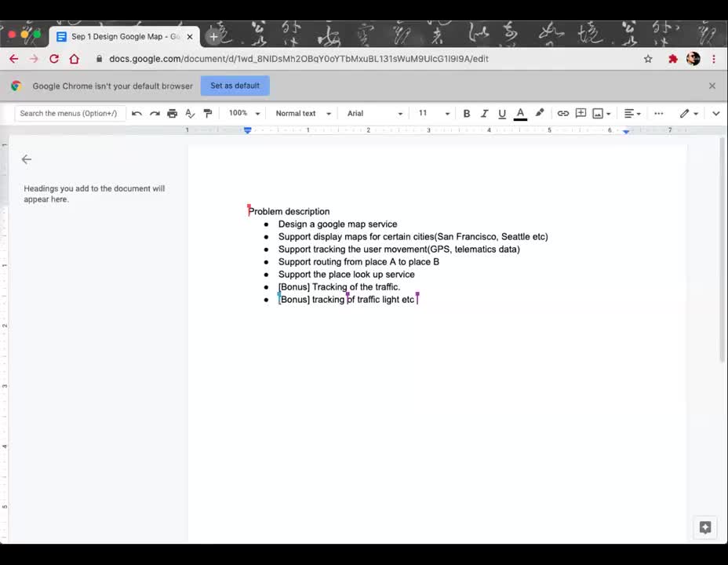Click the Search the menus field
Screen dimensions: 728x565
[x=70, y=113]
